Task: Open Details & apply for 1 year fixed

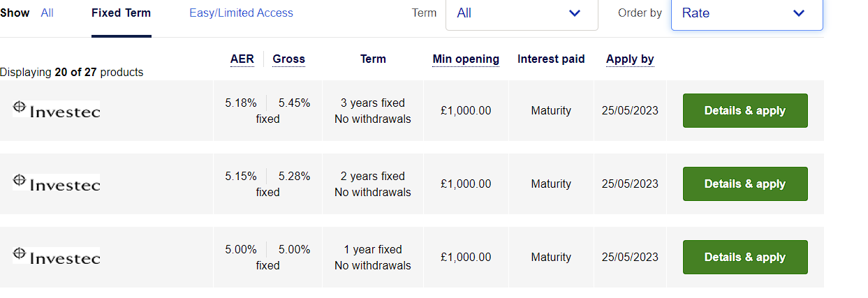Action: click(x=745, y=257)
